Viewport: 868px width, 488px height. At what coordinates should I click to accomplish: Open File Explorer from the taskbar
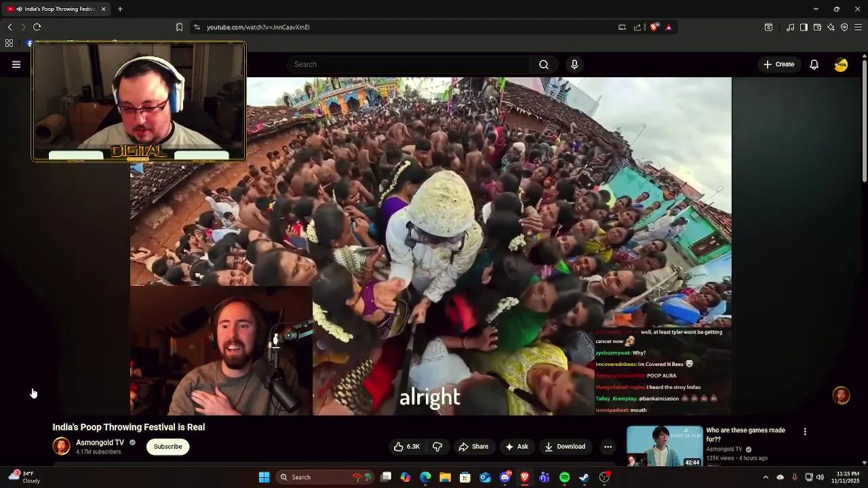445,477
